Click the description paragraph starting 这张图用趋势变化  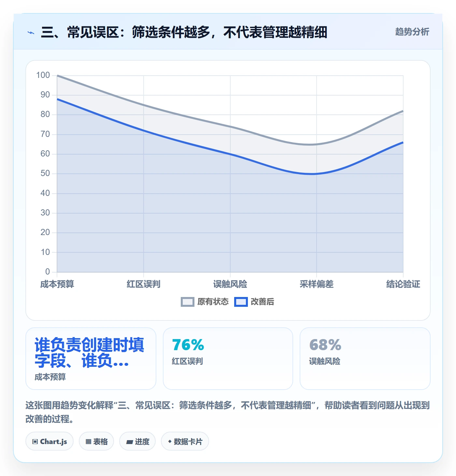coord(228,412)
